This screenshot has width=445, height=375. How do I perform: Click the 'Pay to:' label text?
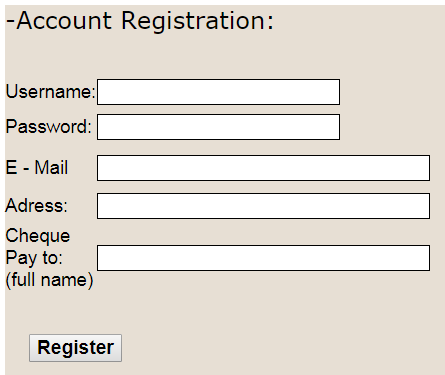[34, 258]
